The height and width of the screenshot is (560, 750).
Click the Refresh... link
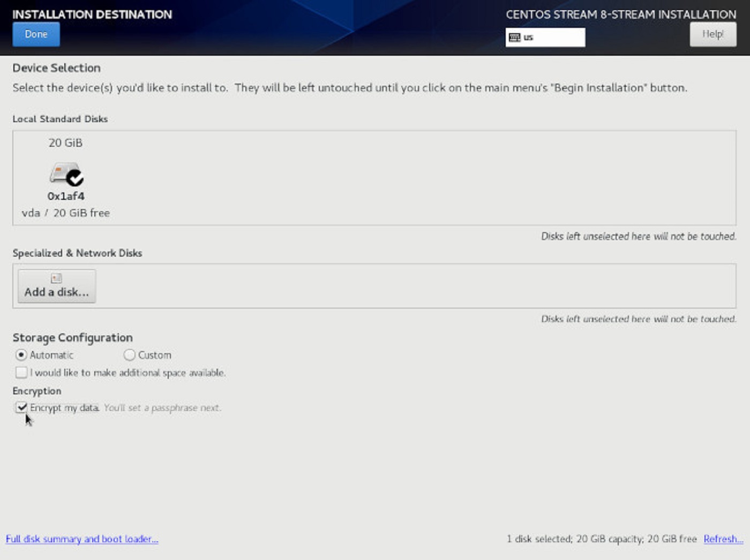click(x=723, y=539)
